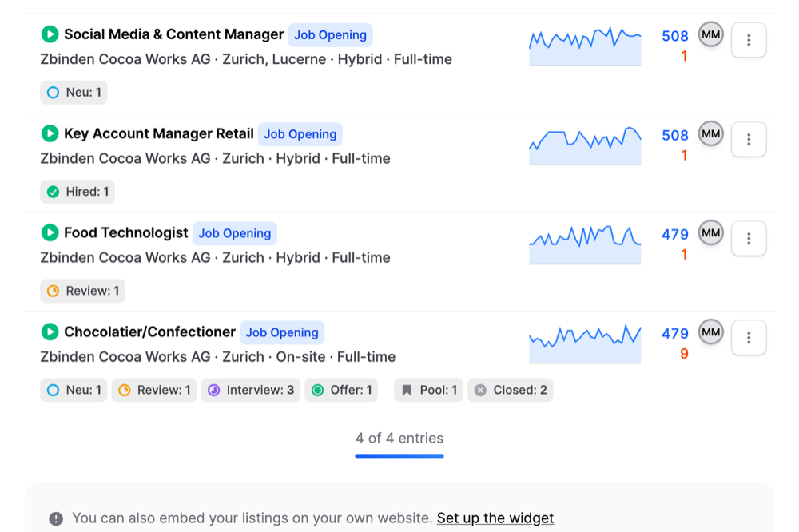Image resolution: width=799 pixels, height=532 pixels.
Task: Click green play icon beside Food Technologist
Action: coord(50,233)
